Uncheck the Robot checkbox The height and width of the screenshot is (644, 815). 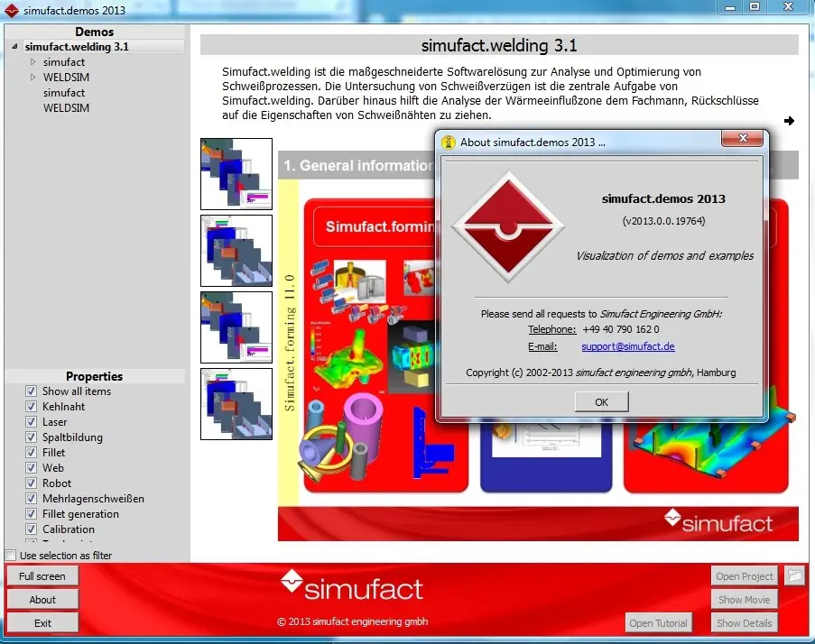[32, 483]
